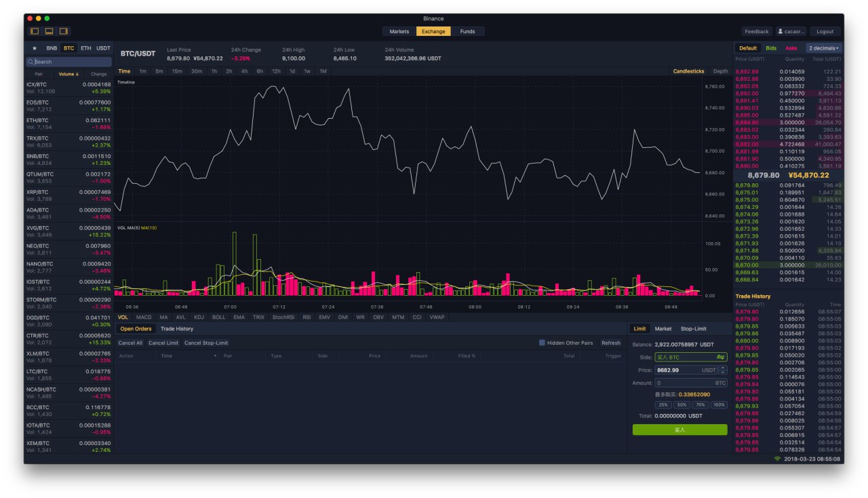The height and width of the screenshot is (498, 868).
Task: Select the StochRSI indicator tab
Action: [x=283, y=317]
